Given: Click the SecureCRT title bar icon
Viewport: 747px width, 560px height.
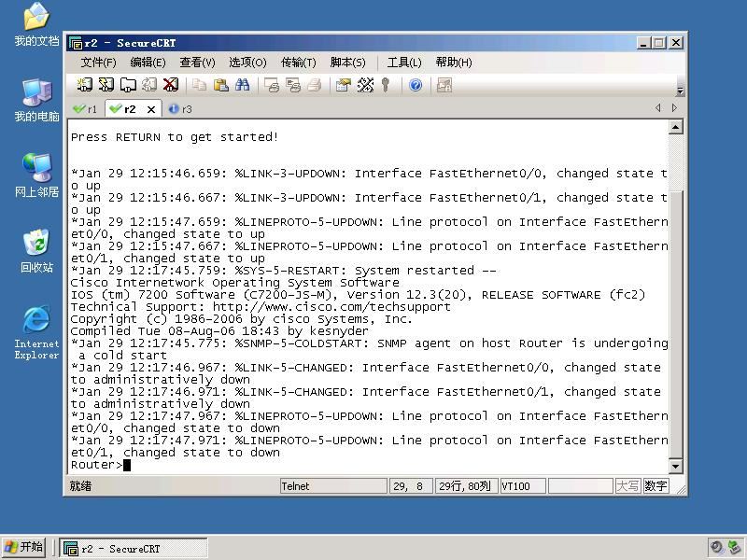Looking at the screenshot, I should (76, 43).
